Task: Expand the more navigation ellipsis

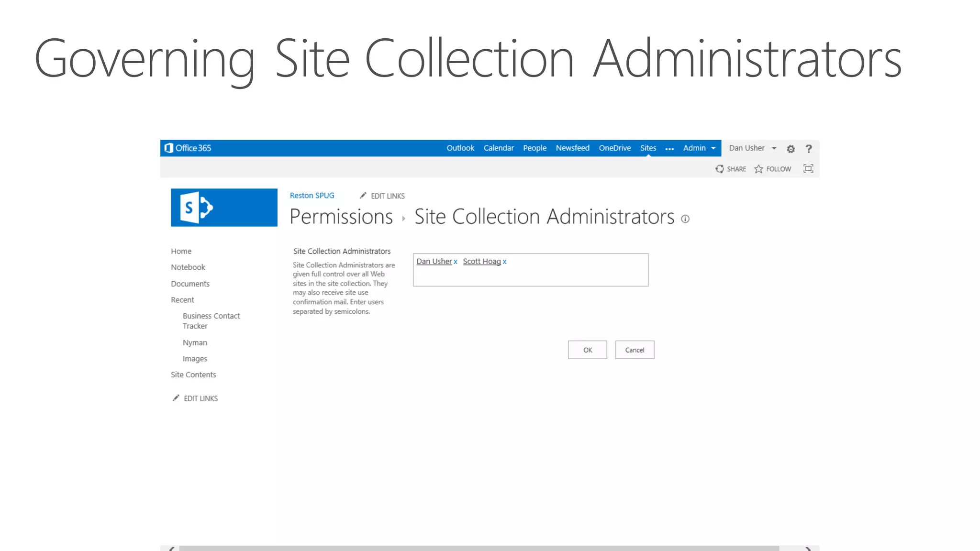Action: (x=669, y=149)
